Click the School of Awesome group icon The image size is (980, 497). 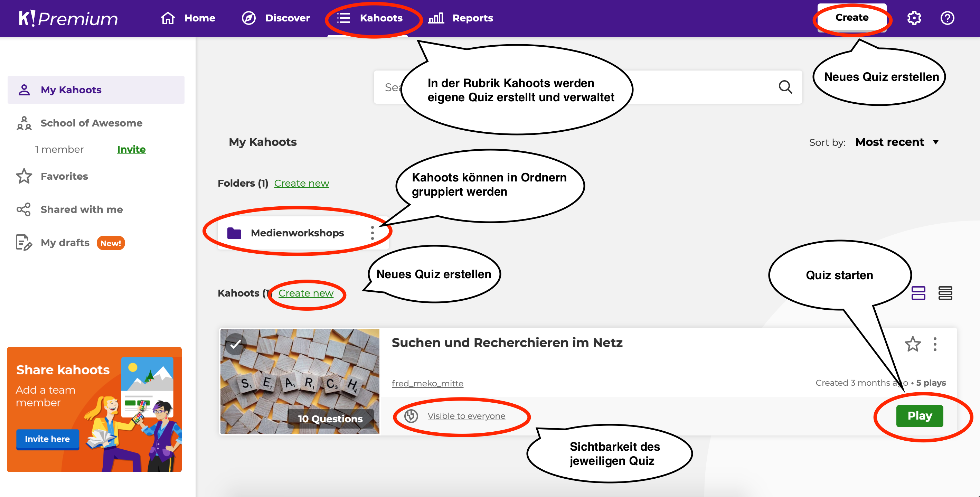pyautogui.click(x=24, y=123)
